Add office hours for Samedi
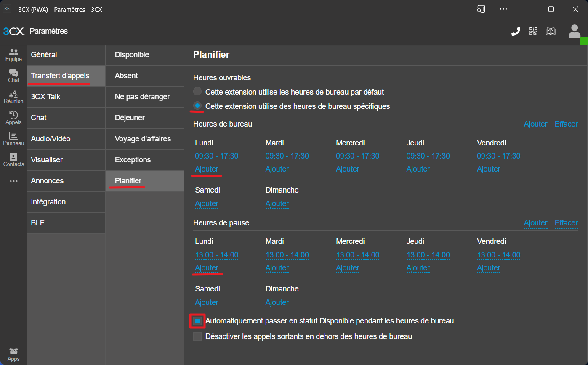Image resolution: width=588 pixels, height=365 pixels. tap(207, 204)
